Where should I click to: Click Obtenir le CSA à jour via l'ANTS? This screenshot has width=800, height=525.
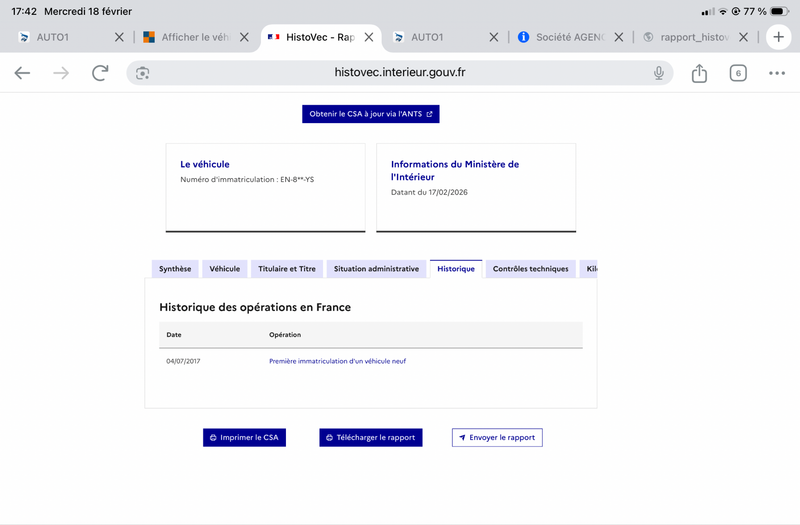pos(370,114)
